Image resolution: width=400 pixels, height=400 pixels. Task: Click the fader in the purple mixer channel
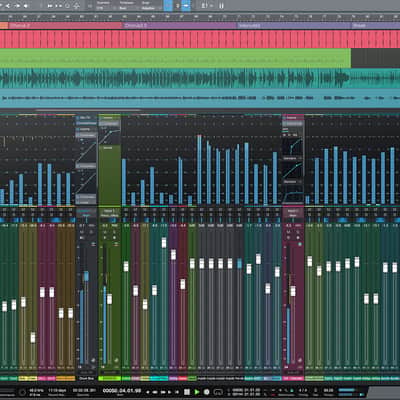click(x=173, y=254)
